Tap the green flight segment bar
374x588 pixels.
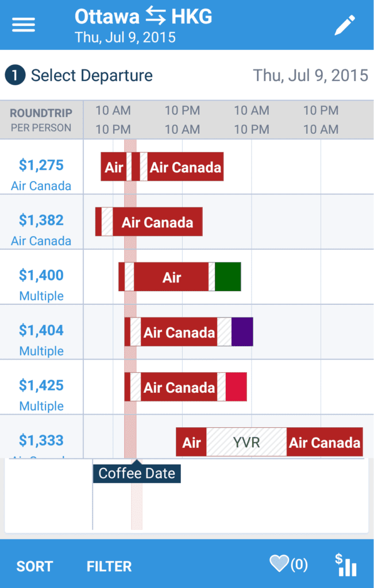[x=228, y=277]
